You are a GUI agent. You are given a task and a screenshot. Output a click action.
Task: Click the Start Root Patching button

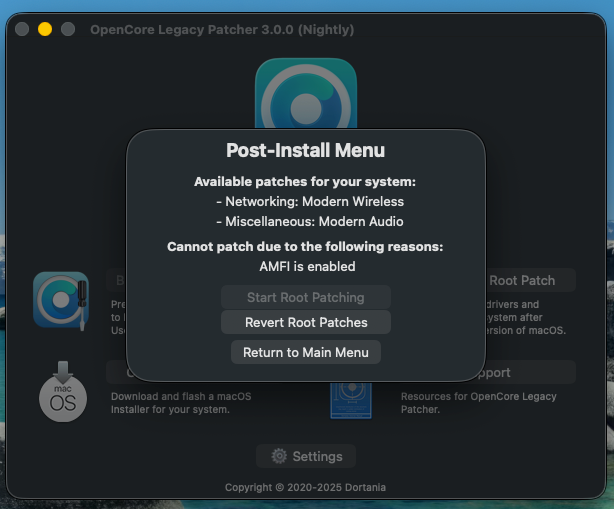[x=305, y=297]
